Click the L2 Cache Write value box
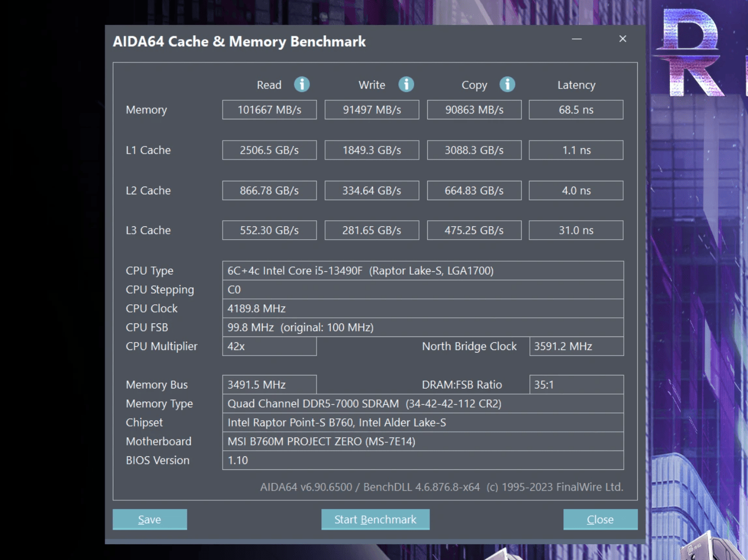Image resolution: width=748 pixels, height=560 pixels. point(372,190)
